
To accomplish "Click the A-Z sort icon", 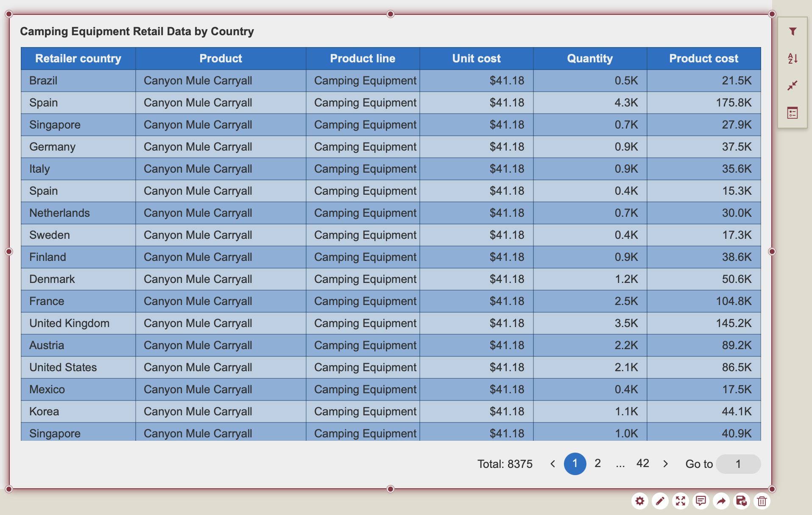I will tap(792, 59).
